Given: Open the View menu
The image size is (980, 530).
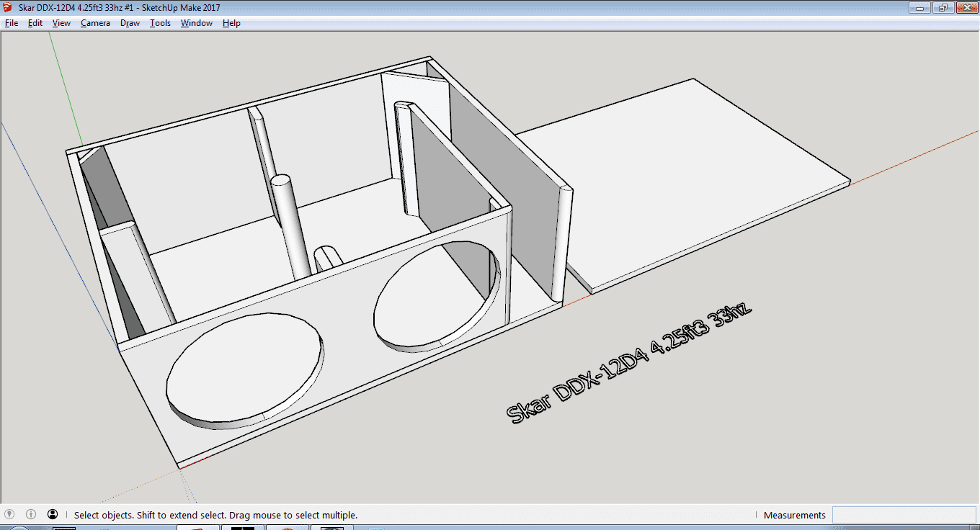Looking at the screenshot, I should tap(62, 23).
